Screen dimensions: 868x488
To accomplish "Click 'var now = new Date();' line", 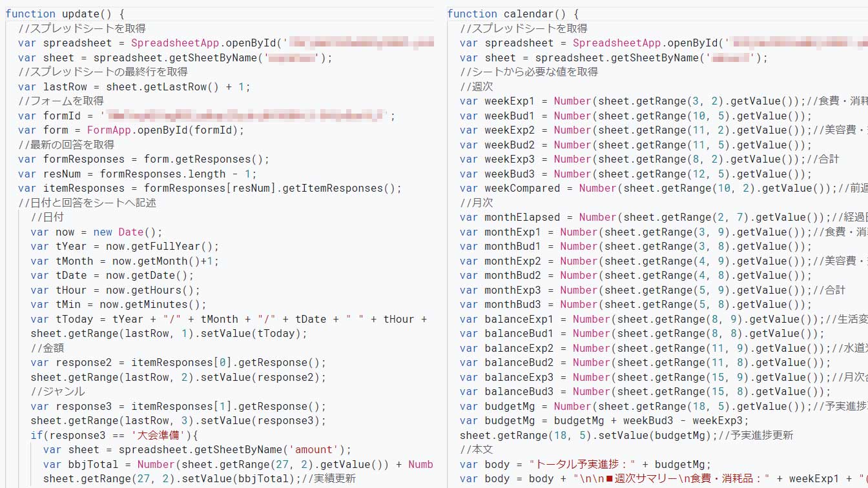I will tap(96, 232).
